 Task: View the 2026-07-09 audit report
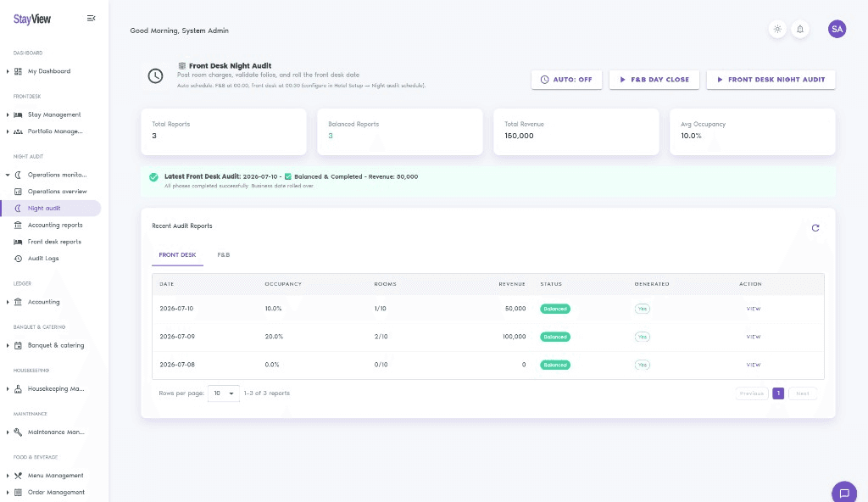coord(753,337)
